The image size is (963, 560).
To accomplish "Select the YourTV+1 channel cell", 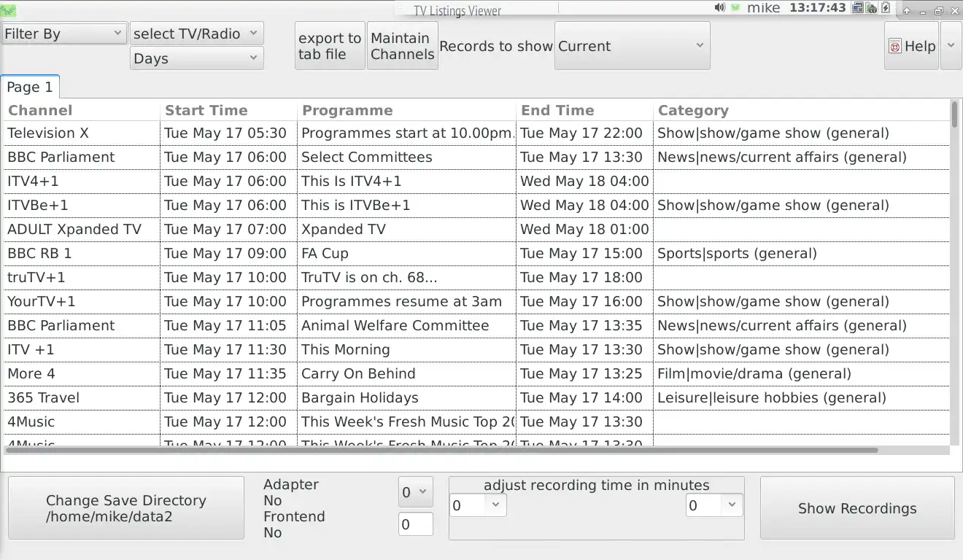I will point(82,302).
